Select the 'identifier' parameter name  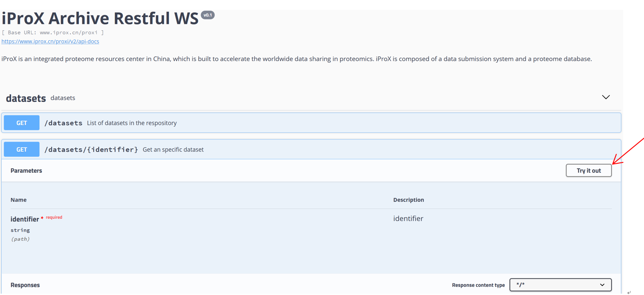(x=25, y=219)
